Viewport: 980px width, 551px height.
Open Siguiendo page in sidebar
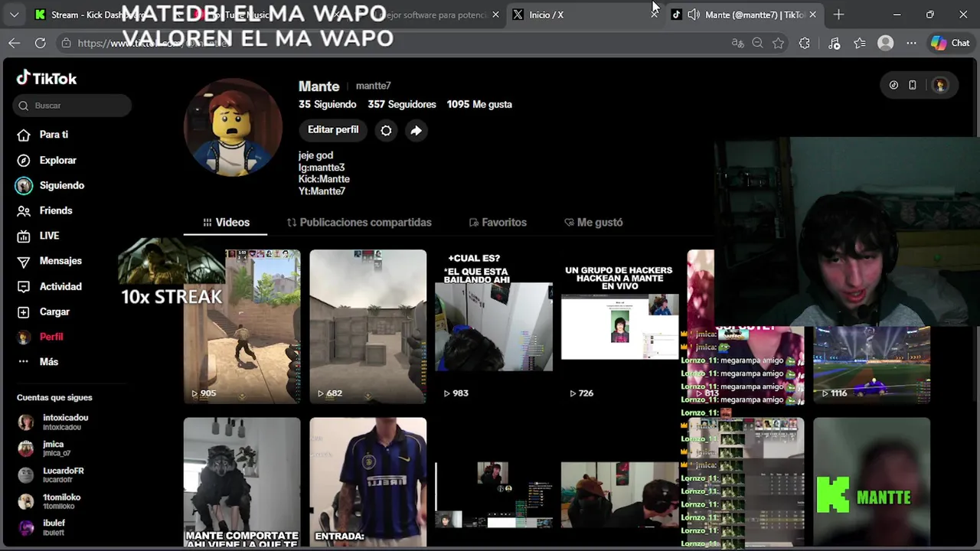(61, 185)
